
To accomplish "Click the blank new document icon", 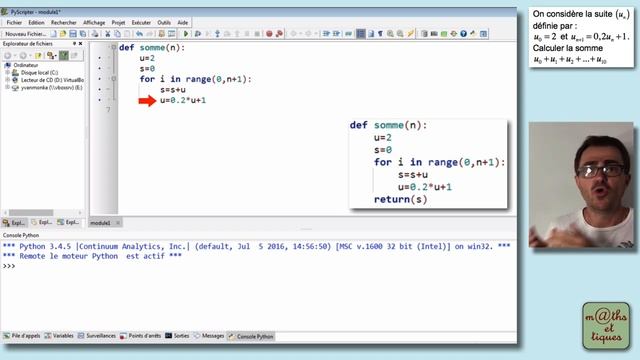I will pos(53,34).
